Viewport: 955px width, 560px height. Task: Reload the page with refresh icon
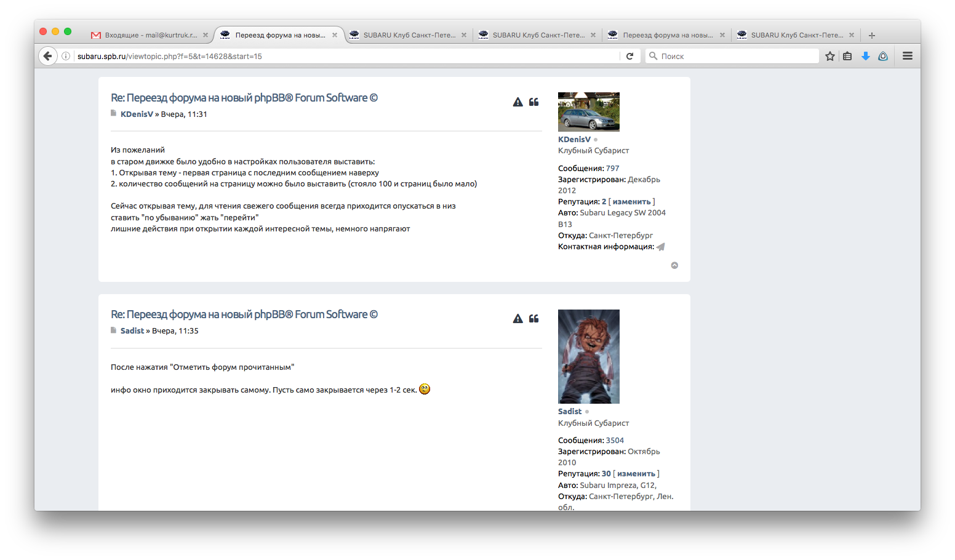click(x=629, y=56)
